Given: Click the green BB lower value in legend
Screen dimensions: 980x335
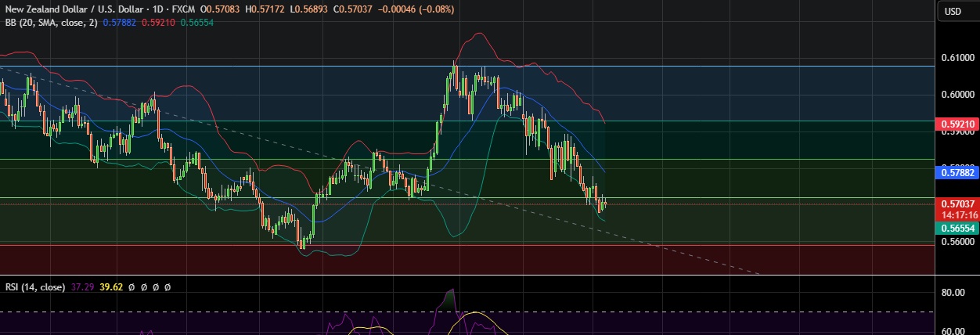Looking at the screenshot, I should (196, 23).
